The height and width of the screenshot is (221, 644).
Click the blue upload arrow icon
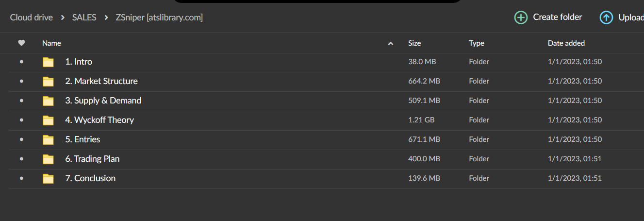point(606,17)
